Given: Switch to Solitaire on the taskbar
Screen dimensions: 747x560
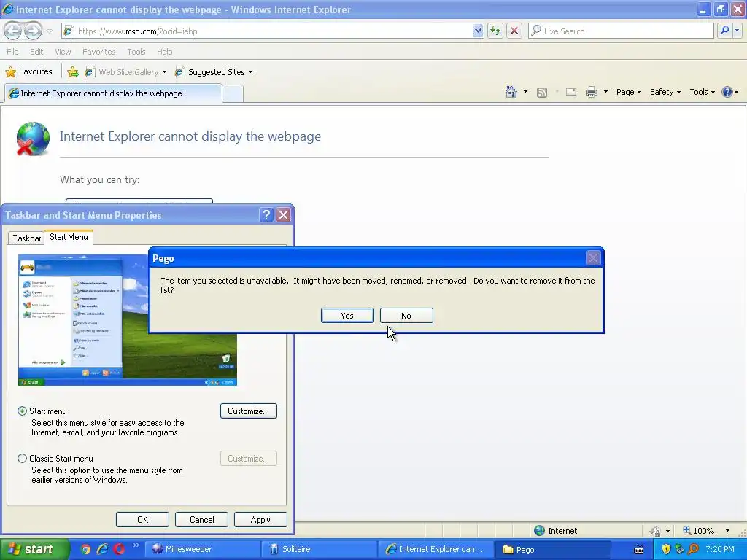Looking at the screenshot, I should (320, 549).
